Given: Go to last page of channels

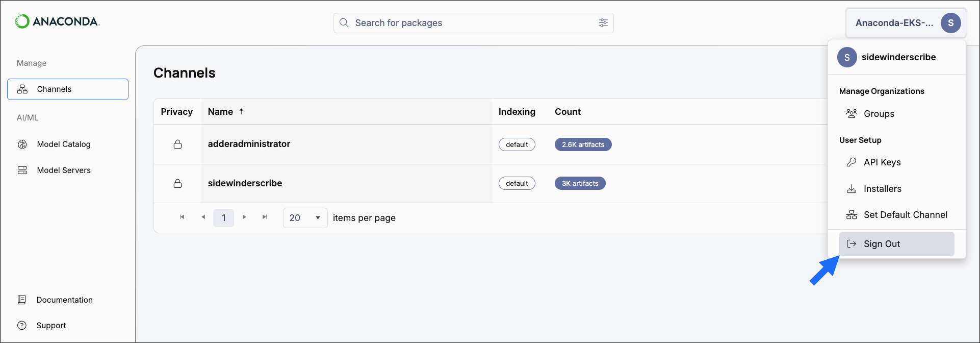Looking at the screenshot, I should point(265,217).
